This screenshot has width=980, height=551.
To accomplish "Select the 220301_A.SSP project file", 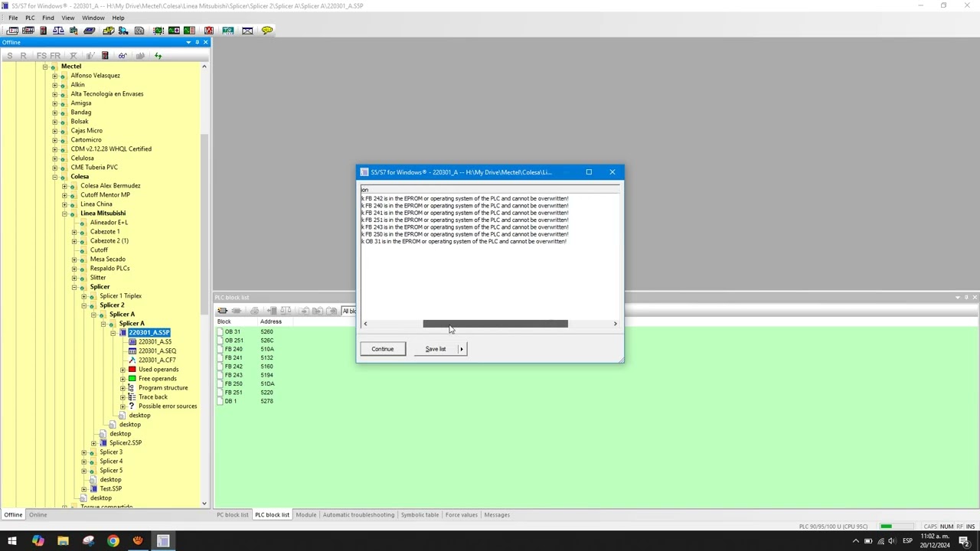I will tap(149, 333).
